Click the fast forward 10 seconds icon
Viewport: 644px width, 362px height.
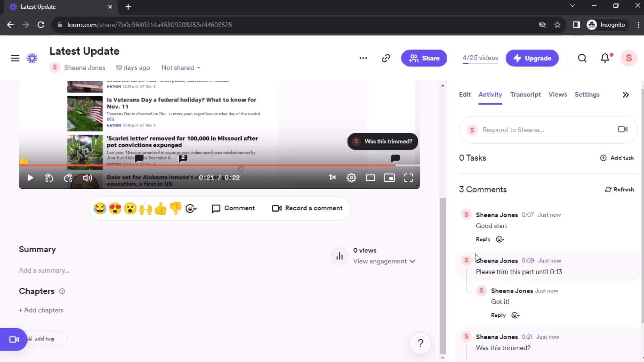click(68, 177)
